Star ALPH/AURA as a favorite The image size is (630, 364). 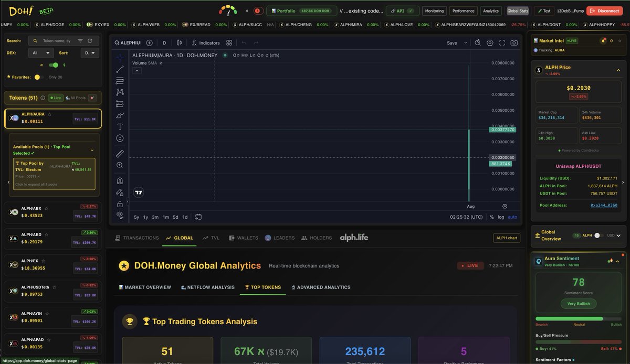pos(50,114)
